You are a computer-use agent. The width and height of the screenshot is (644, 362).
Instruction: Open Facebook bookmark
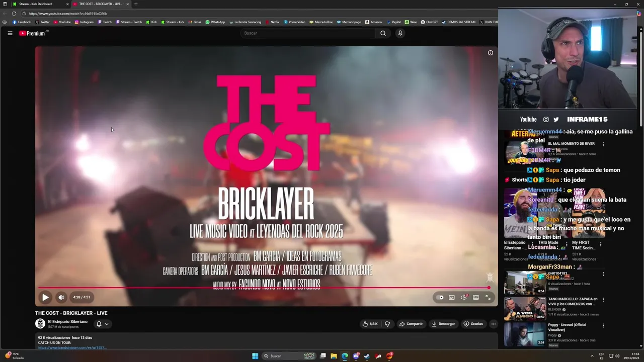tap(22, 22)
